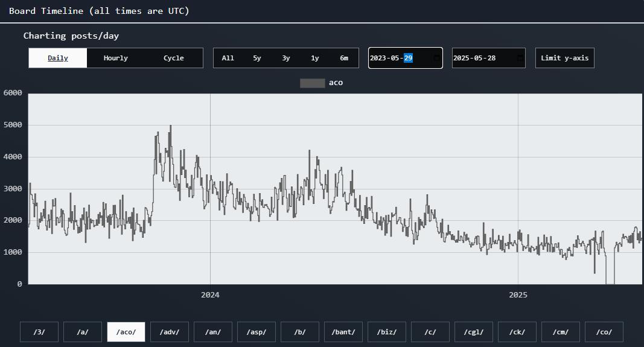
Task: Click the highest chart peak near 5000
Action: pos(170,127)
